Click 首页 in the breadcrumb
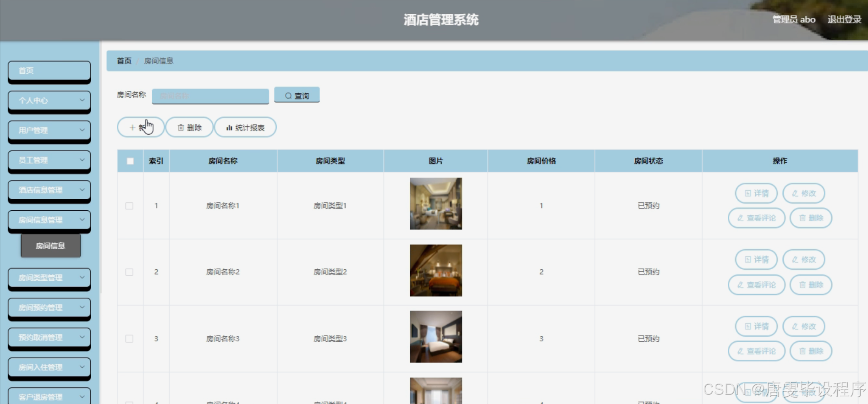Image resolution: width=868 pixels, height=404 pixels. pyautogui.click(x=124, y=61)
